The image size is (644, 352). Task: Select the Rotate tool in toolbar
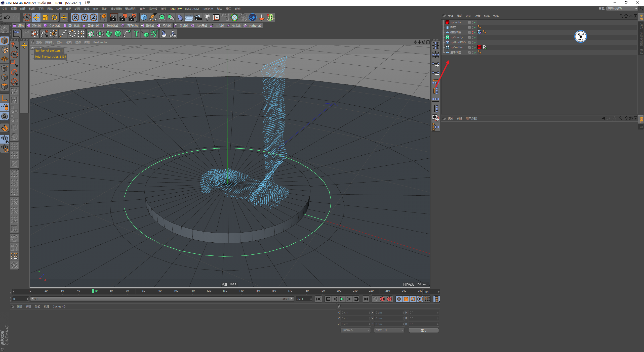tap(54, 17)
